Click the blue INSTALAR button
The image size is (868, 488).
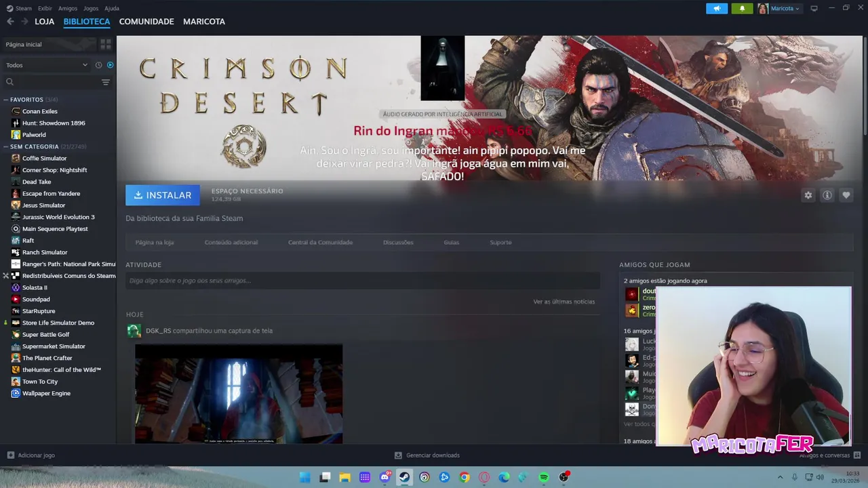pos(163,195)
